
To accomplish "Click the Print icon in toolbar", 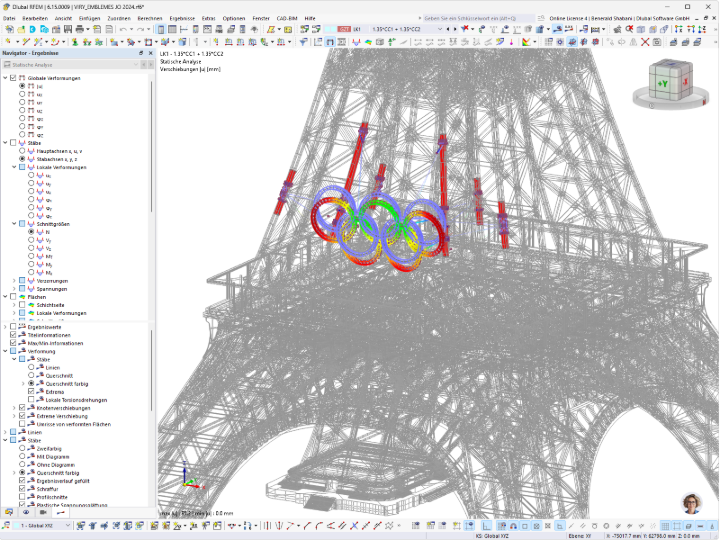I will (80, 29).
